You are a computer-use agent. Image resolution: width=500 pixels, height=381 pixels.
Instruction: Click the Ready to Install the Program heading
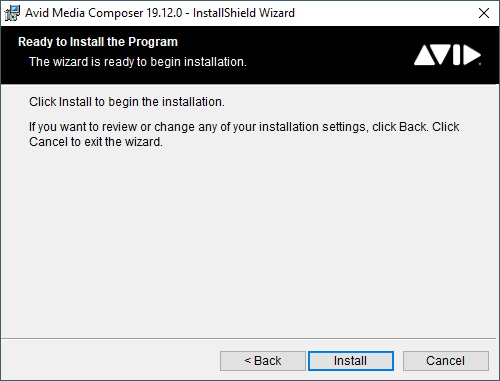pos(98,42)
